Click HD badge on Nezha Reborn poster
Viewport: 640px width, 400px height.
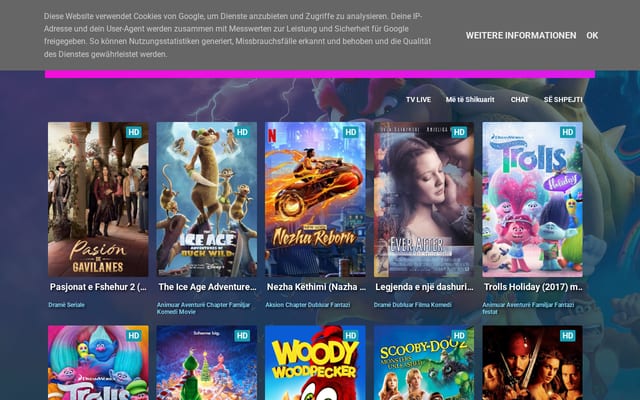coord(351,132)
